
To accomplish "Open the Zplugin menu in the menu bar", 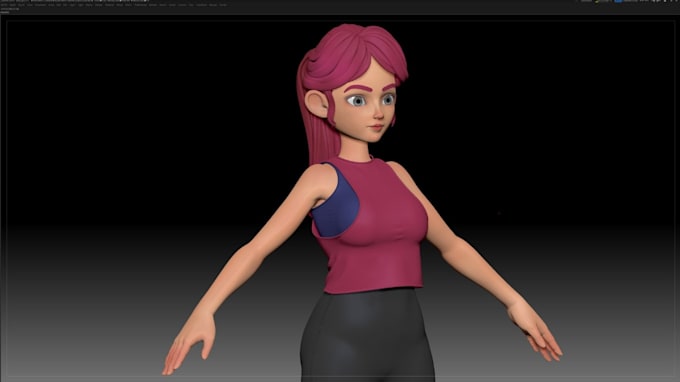I will [213, 5].
